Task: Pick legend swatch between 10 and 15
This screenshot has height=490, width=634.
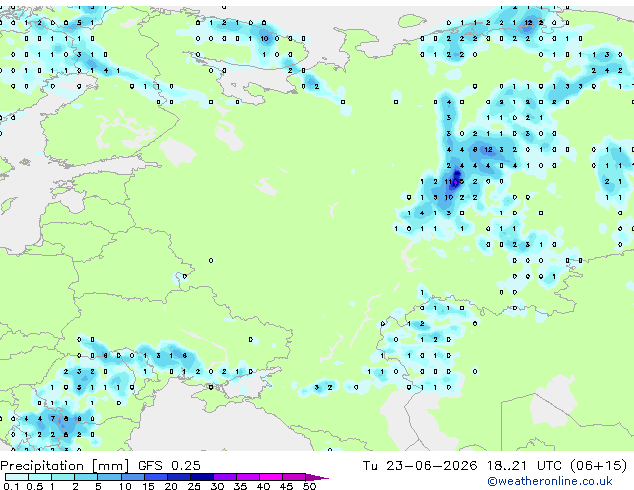Action: tap(132, 477)
